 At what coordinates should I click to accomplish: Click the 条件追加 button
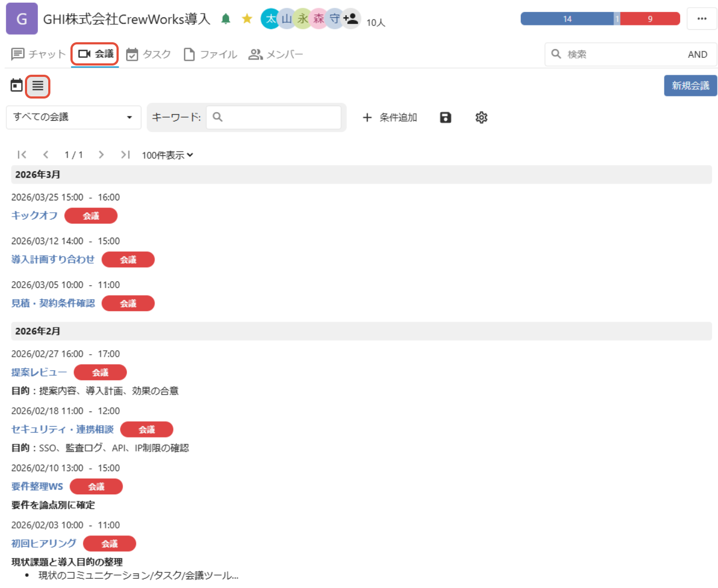[x=390, y=117]
